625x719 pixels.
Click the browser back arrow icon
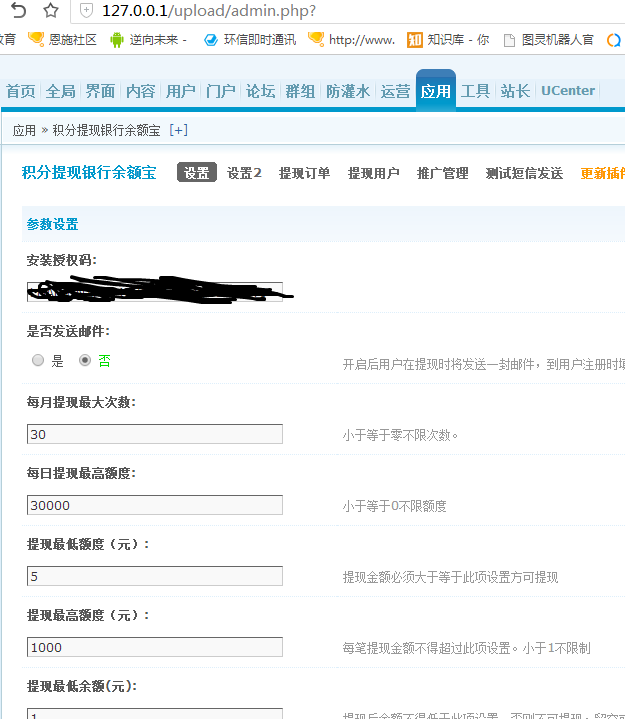18,10
